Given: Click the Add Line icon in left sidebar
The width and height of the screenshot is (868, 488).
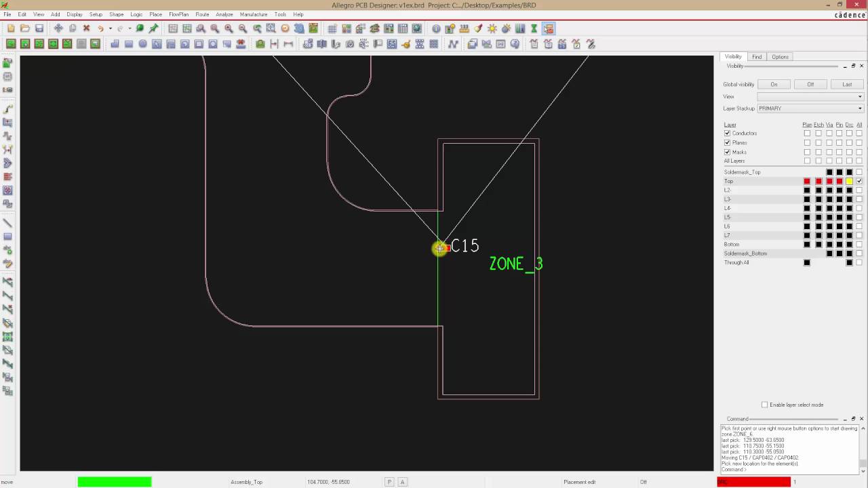Looking at the screenshot, I should 8,223.
